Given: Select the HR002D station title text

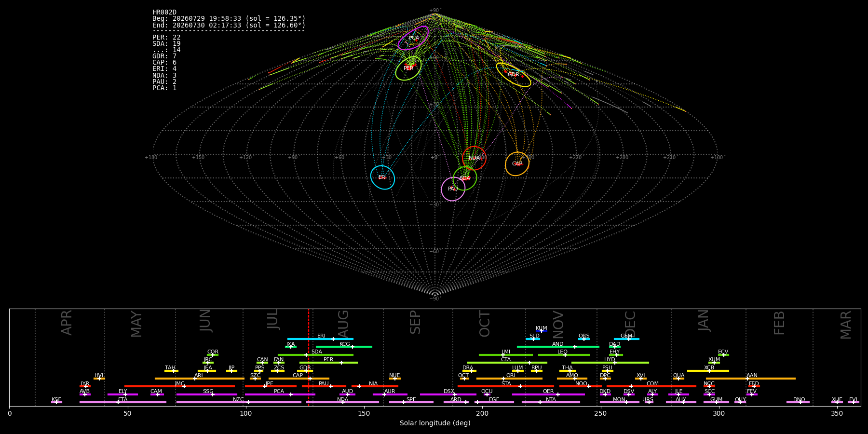Looking at the screenshot, I should [164, 13].
